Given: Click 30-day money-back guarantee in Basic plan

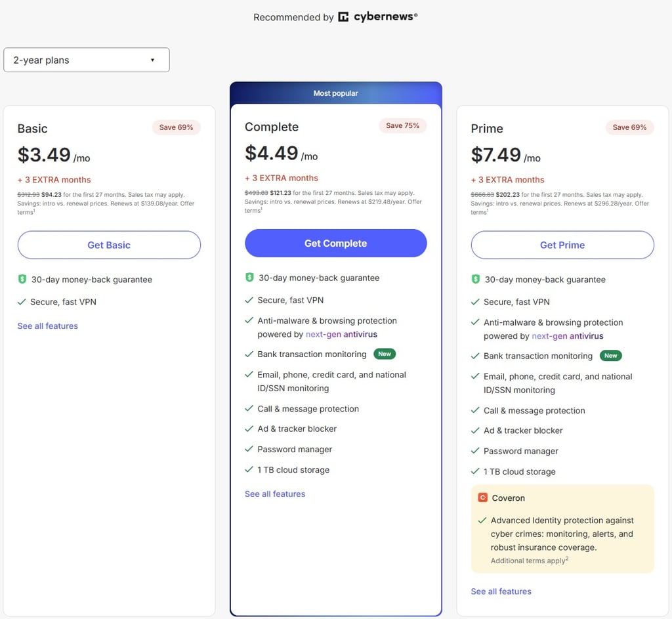Looking at the screenshot, I should tap(92, 280).
